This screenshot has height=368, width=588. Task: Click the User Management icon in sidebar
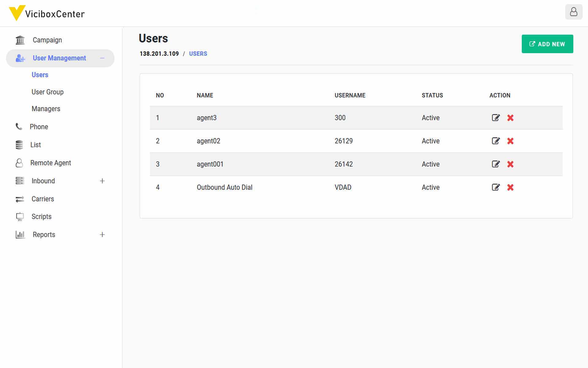tap(20, 58)
